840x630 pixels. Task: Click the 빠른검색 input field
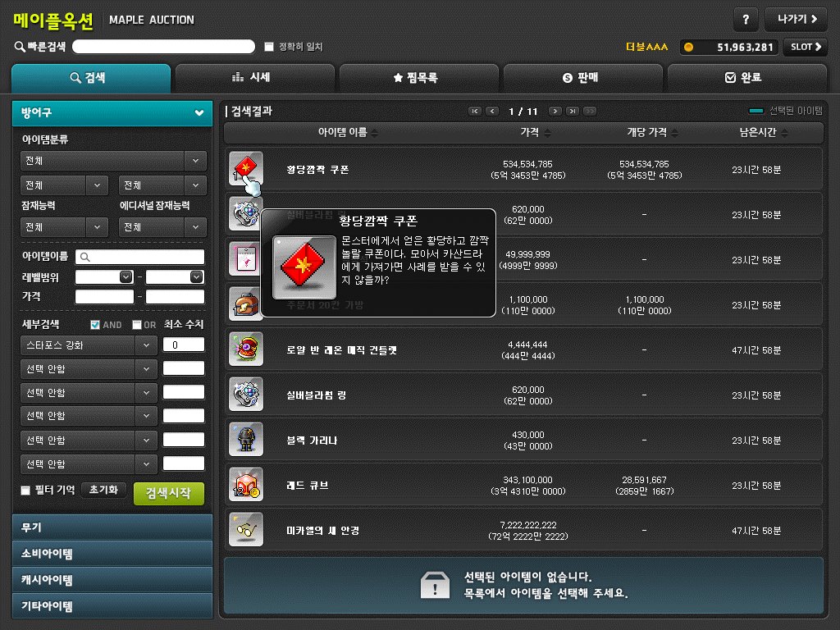point(163,47)
